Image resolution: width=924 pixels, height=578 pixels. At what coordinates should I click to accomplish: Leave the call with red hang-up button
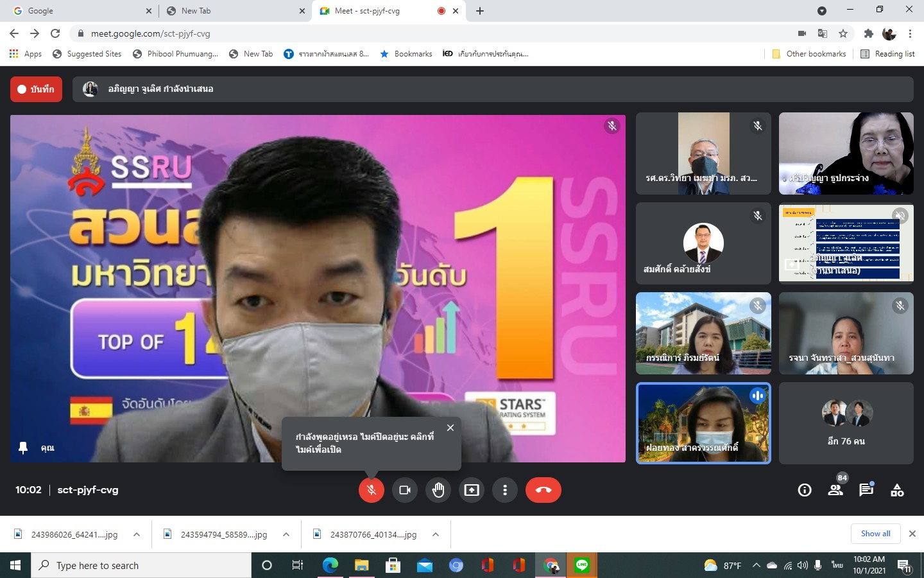click(x=543, y=490)
